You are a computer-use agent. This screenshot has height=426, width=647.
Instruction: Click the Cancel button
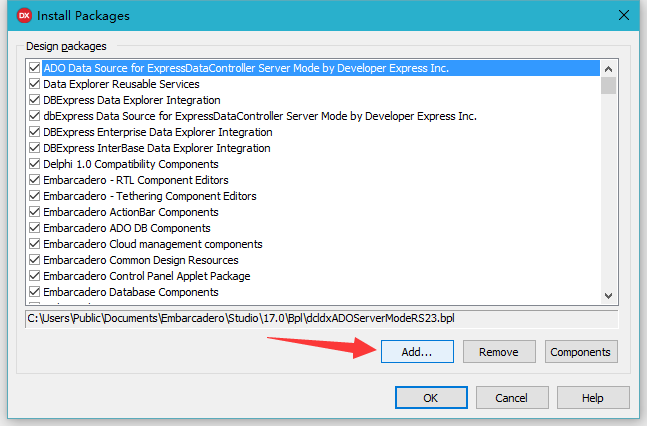[x=512, y=398]
